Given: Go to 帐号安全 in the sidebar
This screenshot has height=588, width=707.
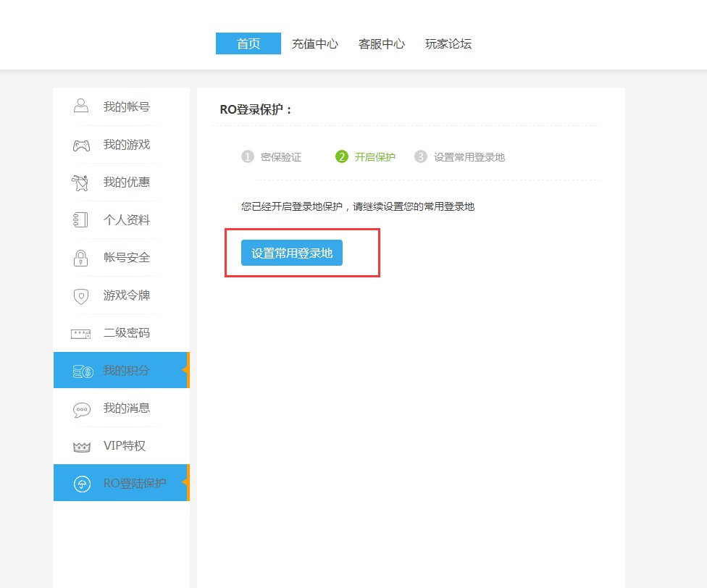Looking at the screenshot, I should click(x=127, y=257).
